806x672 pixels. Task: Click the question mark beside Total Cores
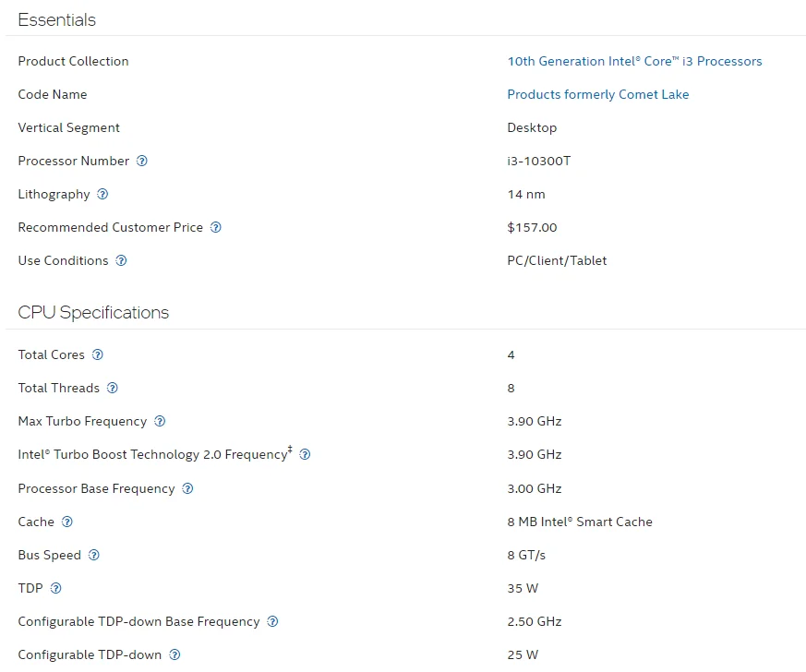(x=98, y=354)
